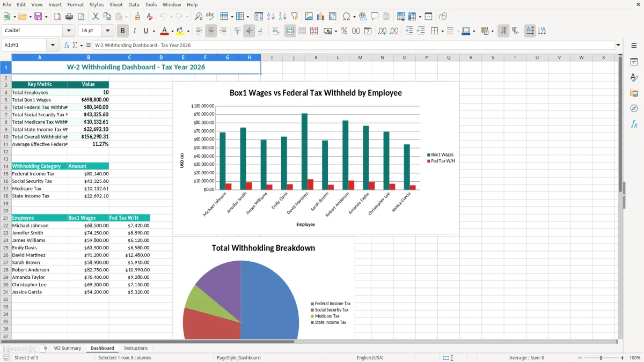644x362 pixels.
Task: Expand the Name Box dropdown
Action: (x=53, y=45)
